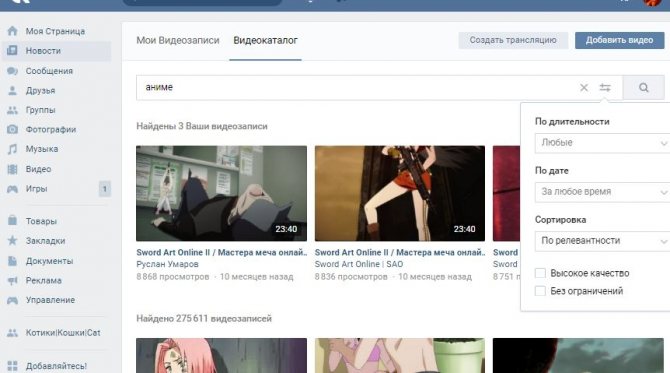Click the shopping bag icon beside Товары
Viewport: 670px width, 373px height.
tap(12, 221)
